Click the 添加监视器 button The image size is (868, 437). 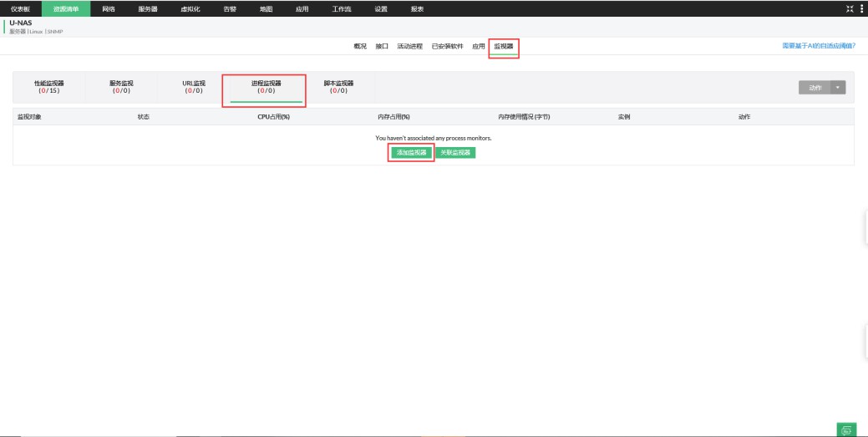click(411, 153)
